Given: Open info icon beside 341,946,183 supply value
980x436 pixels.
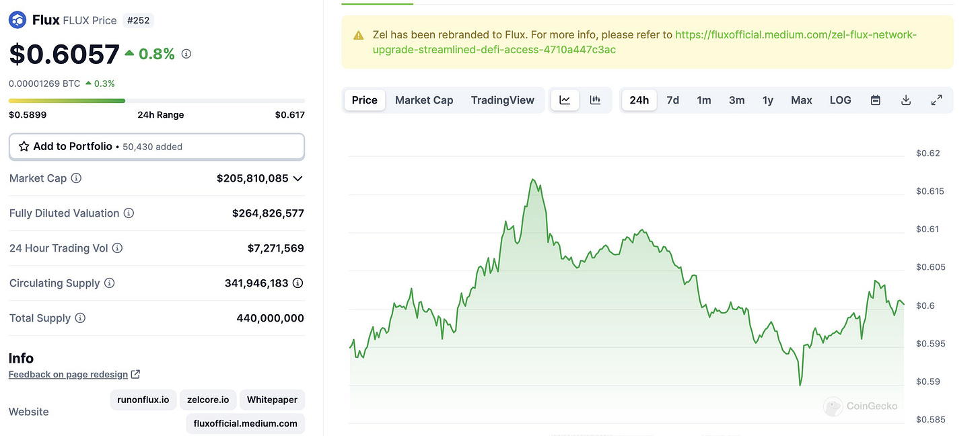Looking at the screenshot, I should point(297,283).
